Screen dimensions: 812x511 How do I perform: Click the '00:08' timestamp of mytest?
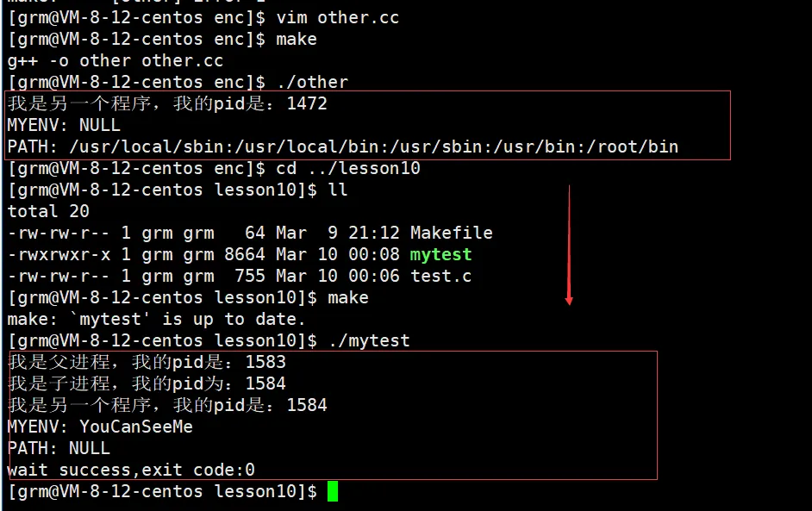[374, 254]
